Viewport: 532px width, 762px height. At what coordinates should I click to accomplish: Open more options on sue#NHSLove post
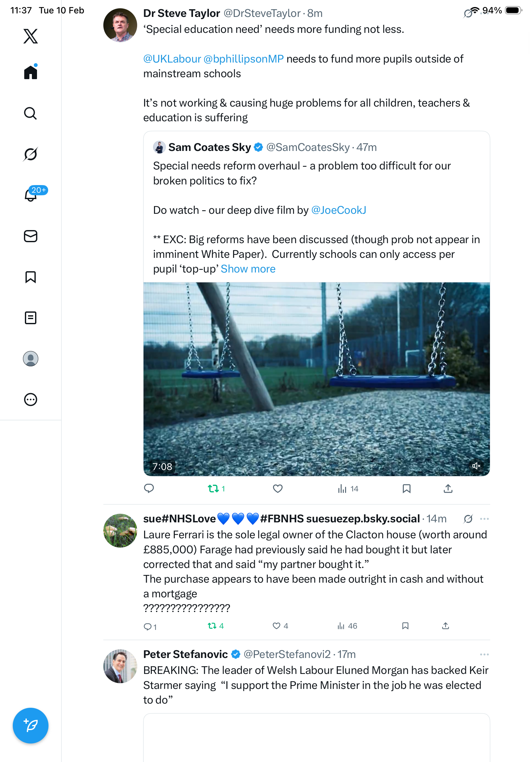click(484, 519)
